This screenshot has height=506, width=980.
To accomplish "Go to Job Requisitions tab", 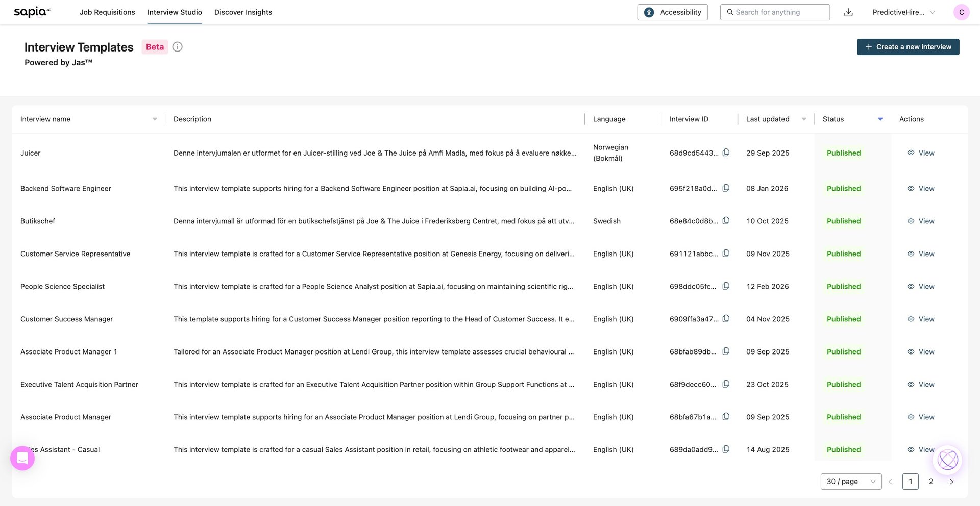I will [x=107, y=12].
